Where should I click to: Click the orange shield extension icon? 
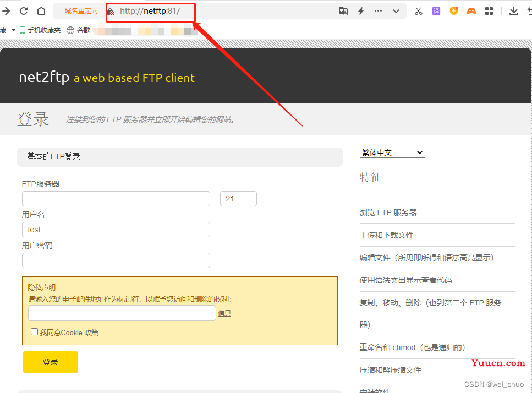[454, 11]
